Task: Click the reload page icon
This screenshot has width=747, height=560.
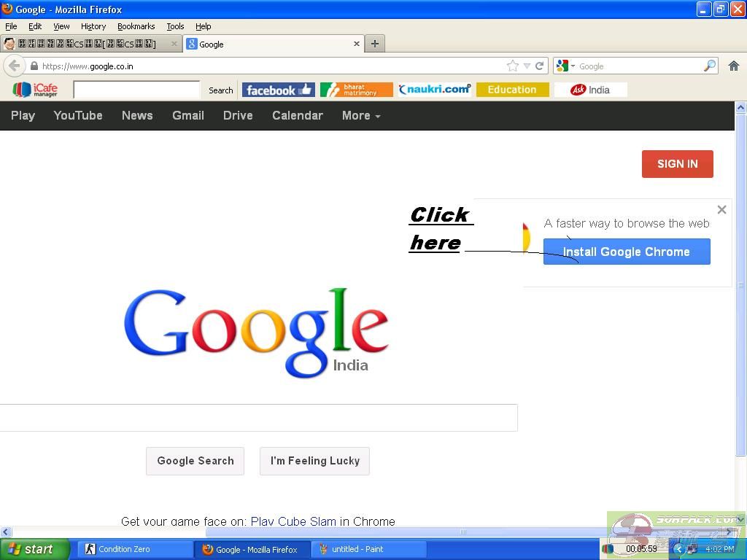Action: [x=540, y=66]
